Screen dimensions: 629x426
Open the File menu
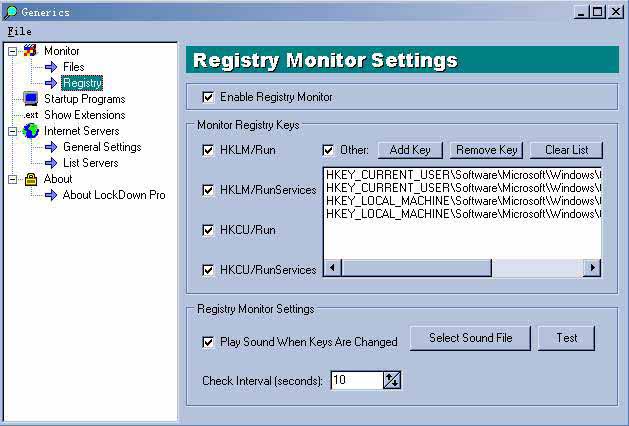pos(19,31)
